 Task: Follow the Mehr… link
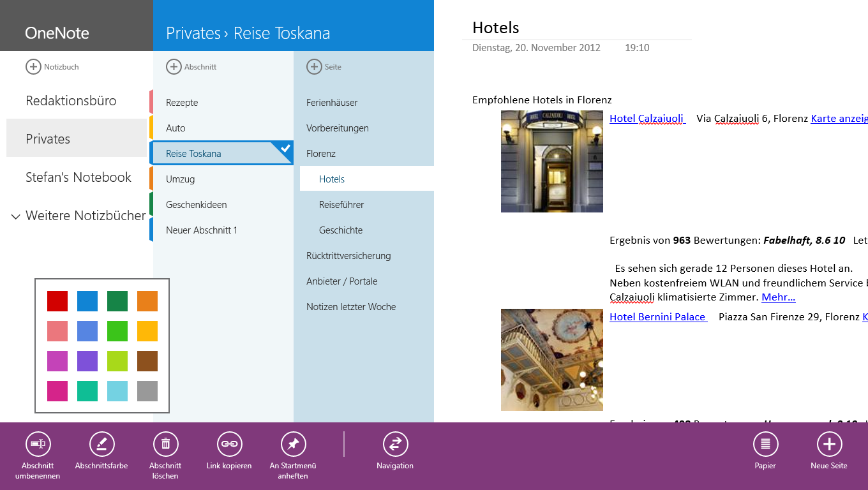(x=777, y=296)
